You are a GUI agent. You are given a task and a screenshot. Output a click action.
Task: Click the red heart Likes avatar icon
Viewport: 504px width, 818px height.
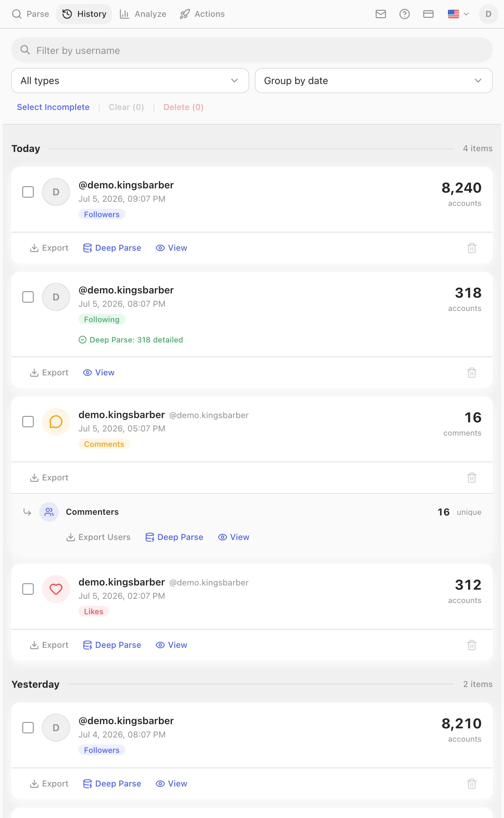56,589
